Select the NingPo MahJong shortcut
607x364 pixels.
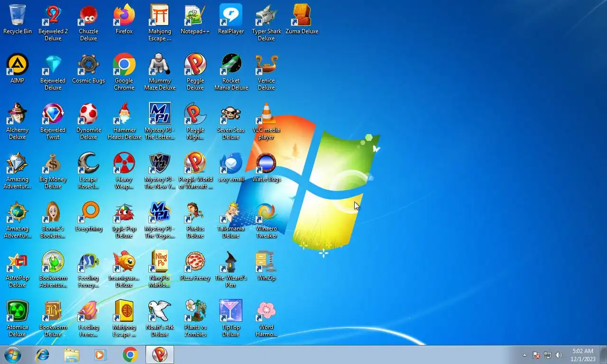coord(160,269)
